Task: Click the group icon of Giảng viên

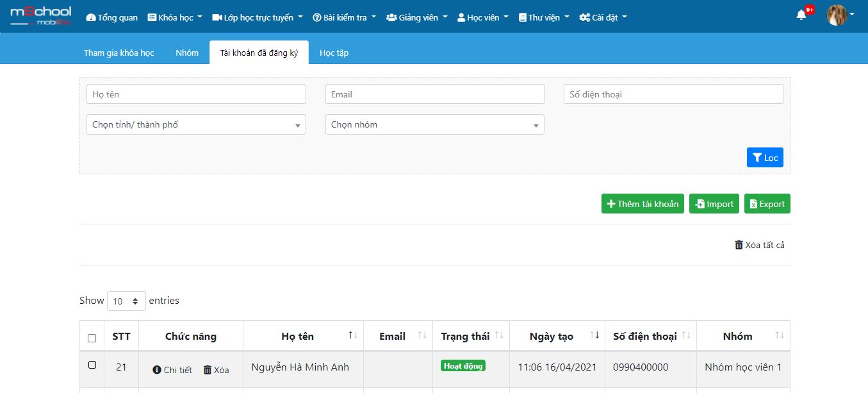Action: tap(391, 17)
